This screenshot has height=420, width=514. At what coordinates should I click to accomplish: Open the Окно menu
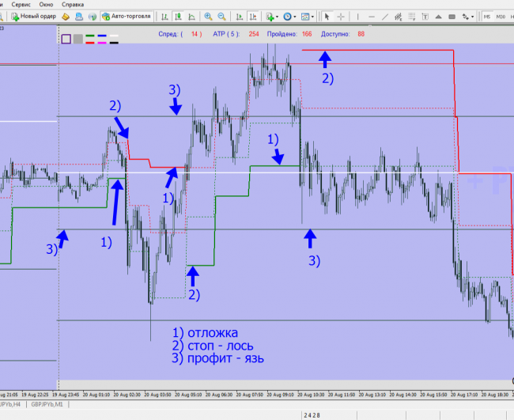(46, 5)
